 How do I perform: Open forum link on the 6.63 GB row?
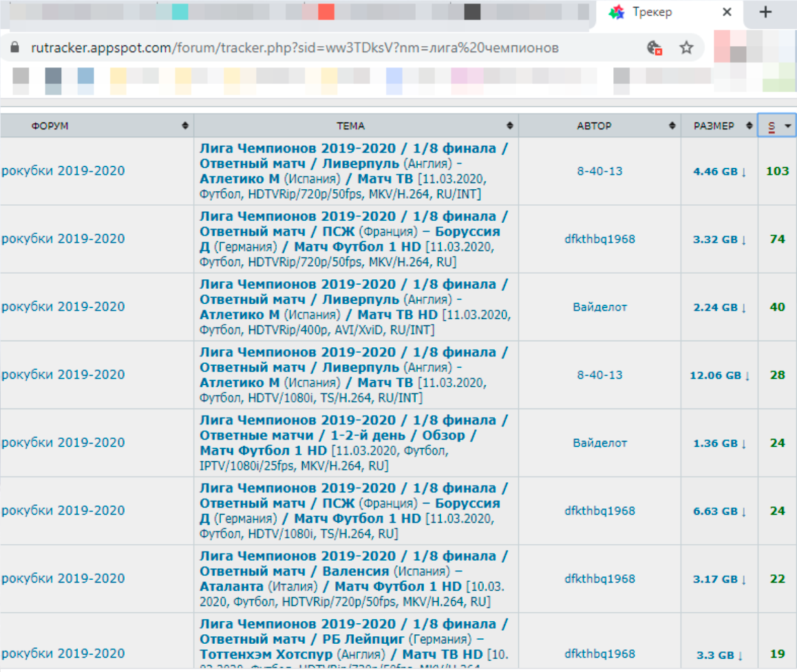63,510
